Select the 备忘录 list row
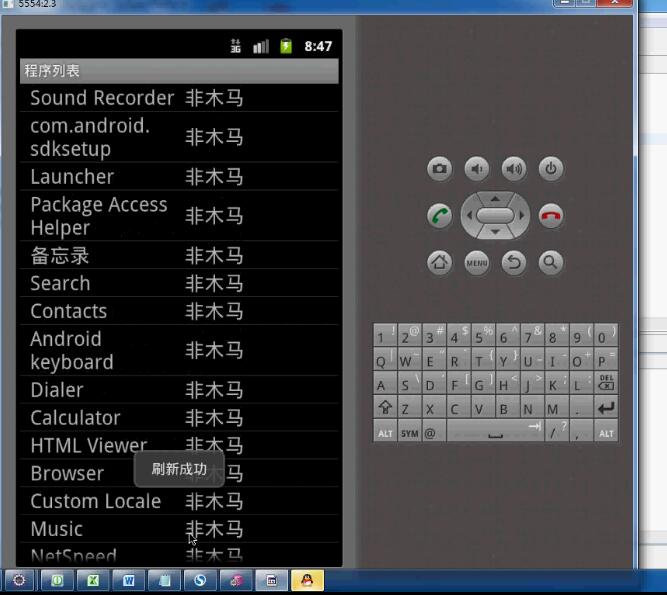The width and height of the screenshot is (667, 595). coord(179,255)
